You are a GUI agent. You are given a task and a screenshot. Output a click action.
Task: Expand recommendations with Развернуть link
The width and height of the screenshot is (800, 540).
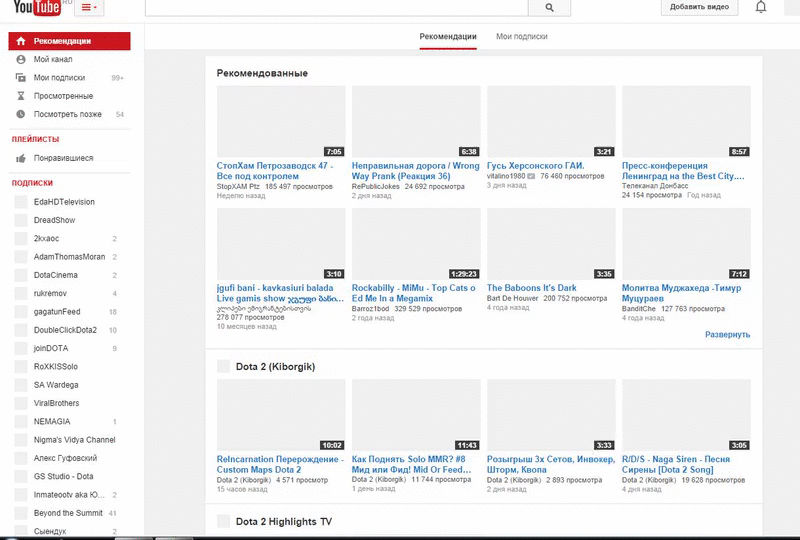point(728,335)
